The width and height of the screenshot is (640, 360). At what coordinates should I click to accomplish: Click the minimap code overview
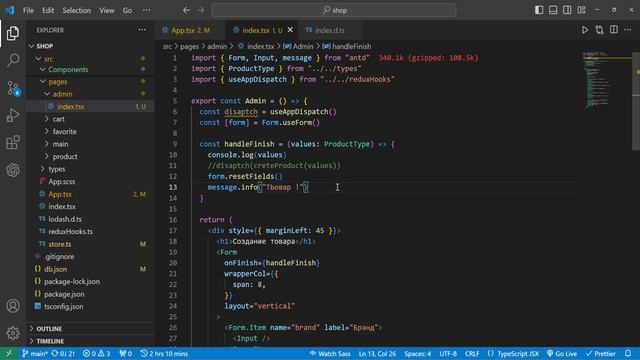(606, 80)
